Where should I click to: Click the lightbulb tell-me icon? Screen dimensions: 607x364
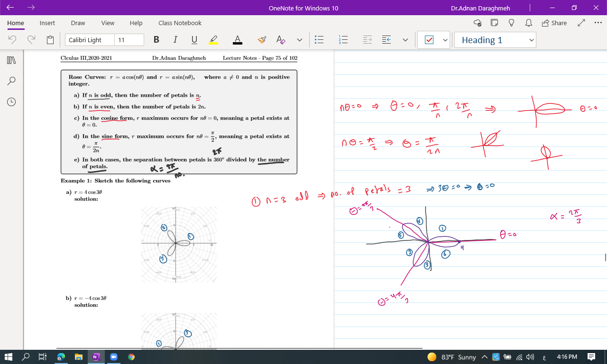coord(511,23)
